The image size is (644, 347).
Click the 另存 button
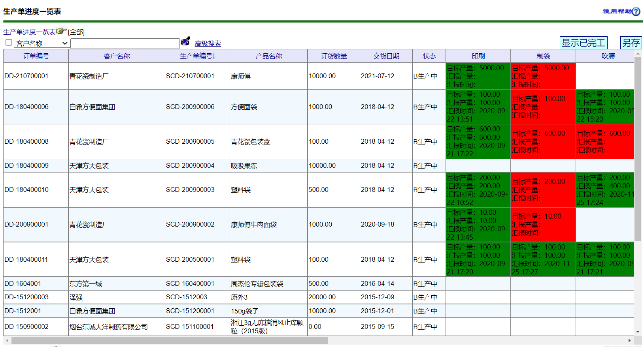[x=631, y=43]
